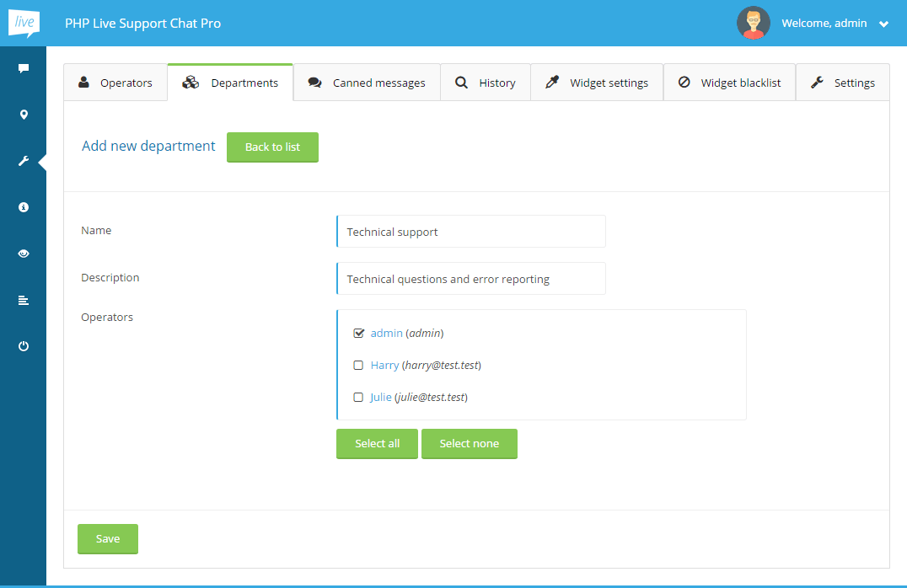Screen dimensions: 907x588
Task: Click the Select all button
Action: tap(377, 444)
